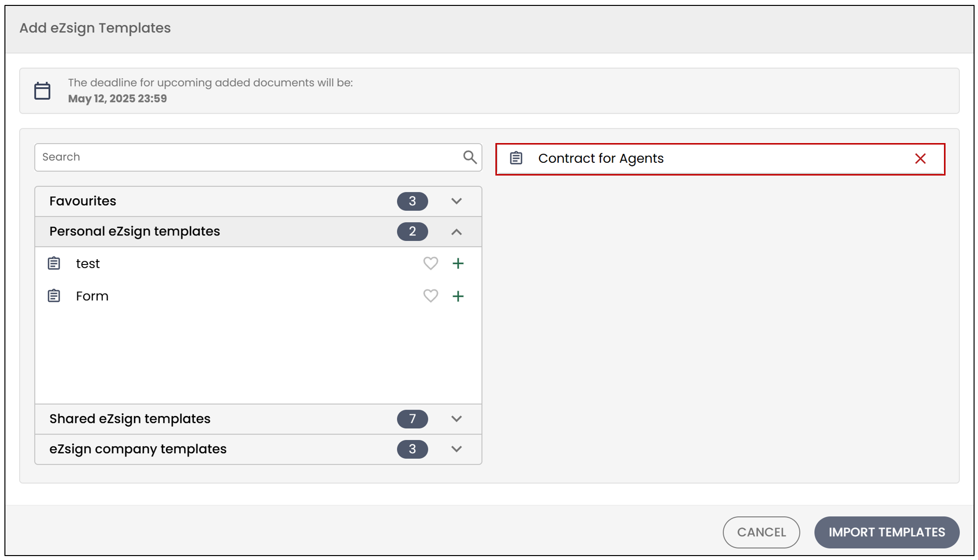Select the Form template row

pyautogui.click(x=258, y=296)
